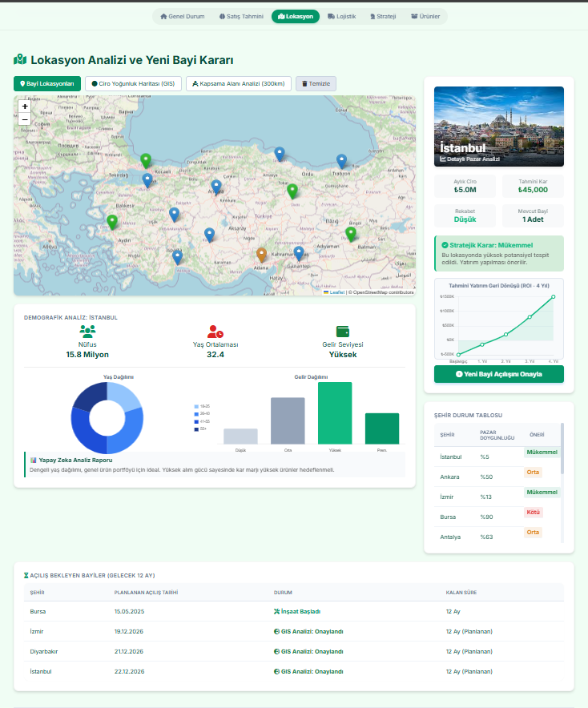Screen dimensions: 588x708
Task: Click the Pazar Doygunluğu column header
Action: pos(497,435)
